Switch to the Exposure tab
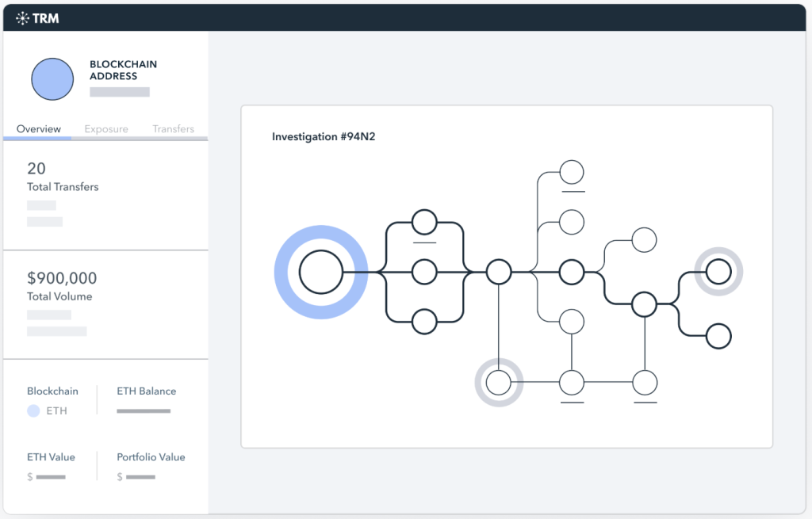 pos(106,129)
